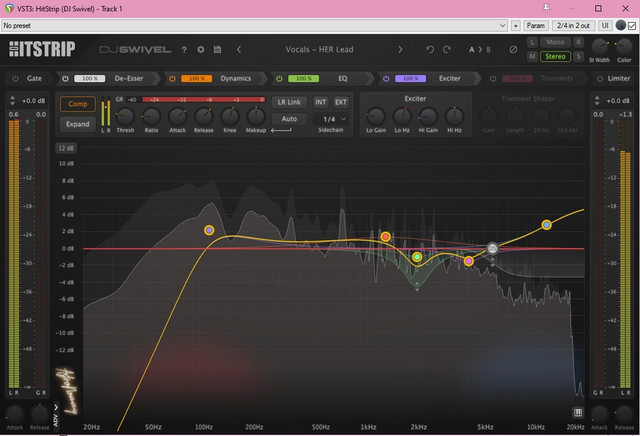This screenshot has height=436, width=640.
Task: Click the blue high-shelf EQ node
Action: pos(547,225)
